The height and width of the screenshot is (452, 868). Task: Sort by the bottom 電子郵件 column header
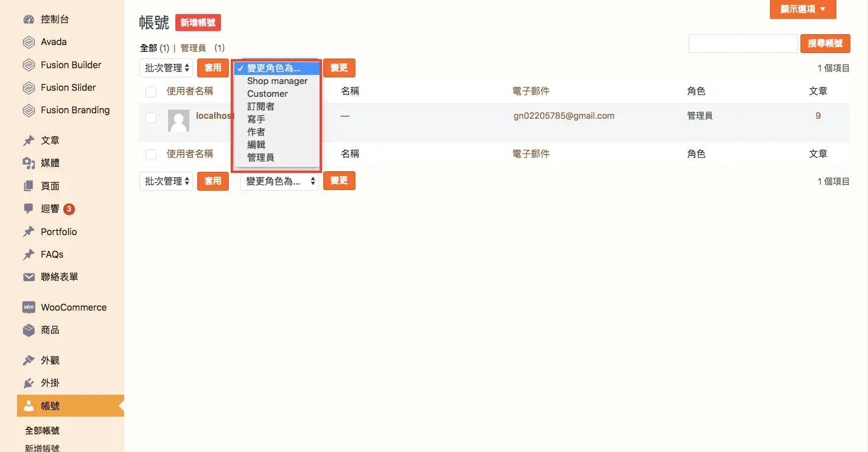pos(531,154)
